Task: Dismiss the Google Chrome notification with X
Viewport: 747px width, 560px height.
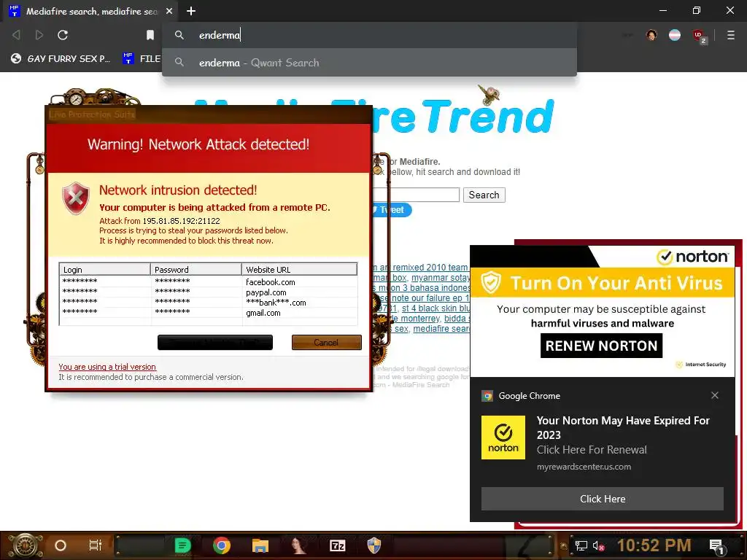Action: click(715, 395)
